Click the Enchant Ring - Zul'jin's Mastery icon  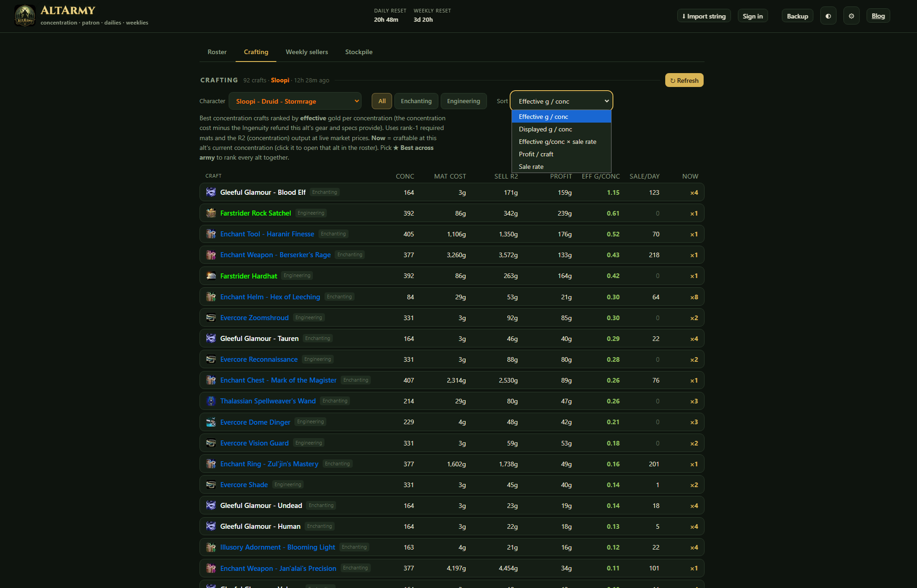(x=211, y=464)
